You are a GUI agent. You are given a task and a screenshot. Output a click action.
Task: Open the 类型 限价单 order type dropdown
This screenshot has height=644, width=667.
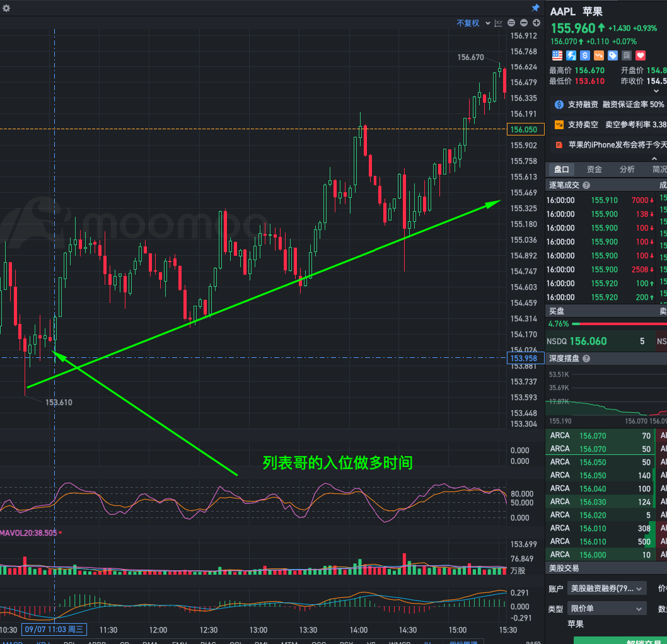coord(607,609)
